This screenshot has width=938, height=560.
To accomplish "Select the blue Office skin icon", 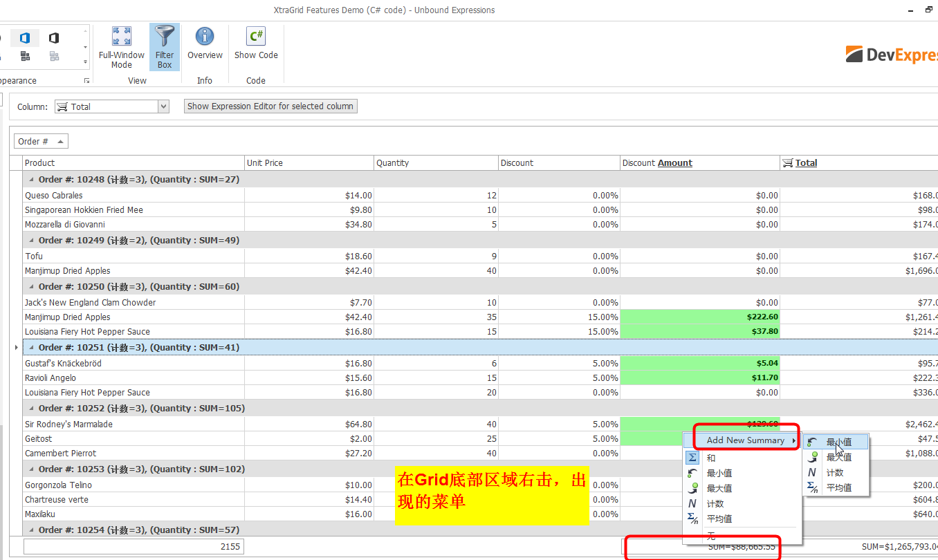I will point(25,38).
